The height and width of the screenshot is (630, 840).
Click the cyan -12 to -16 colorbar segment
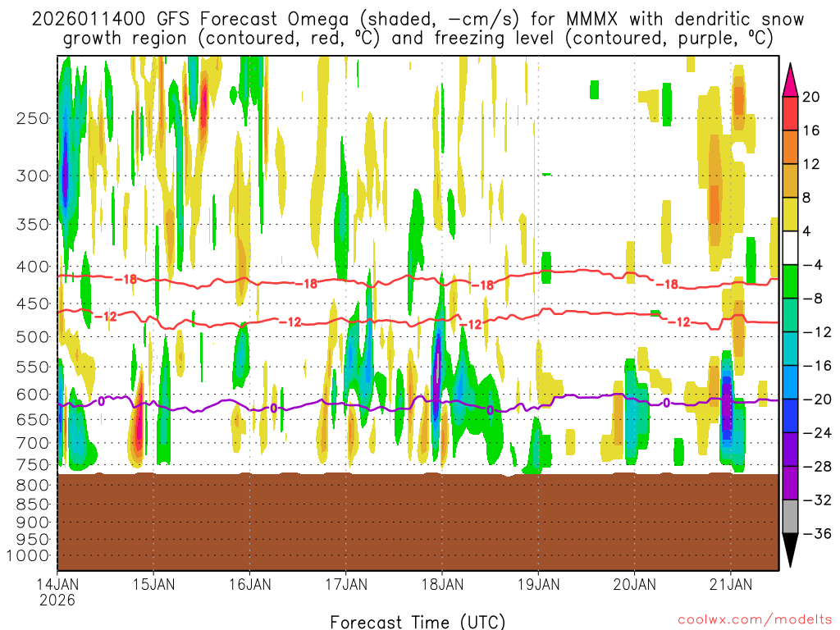point(790,349)
